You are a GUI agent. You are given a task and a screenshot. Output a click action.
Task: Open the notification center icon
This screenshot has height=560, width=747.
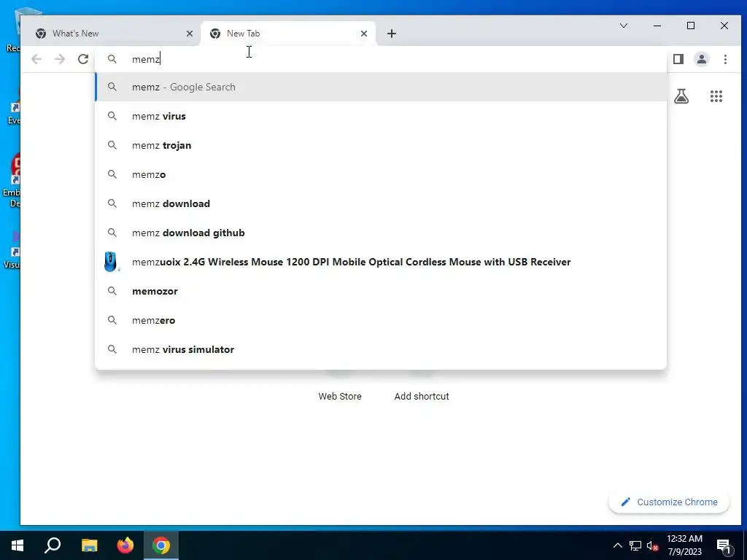tap(723, 545)
